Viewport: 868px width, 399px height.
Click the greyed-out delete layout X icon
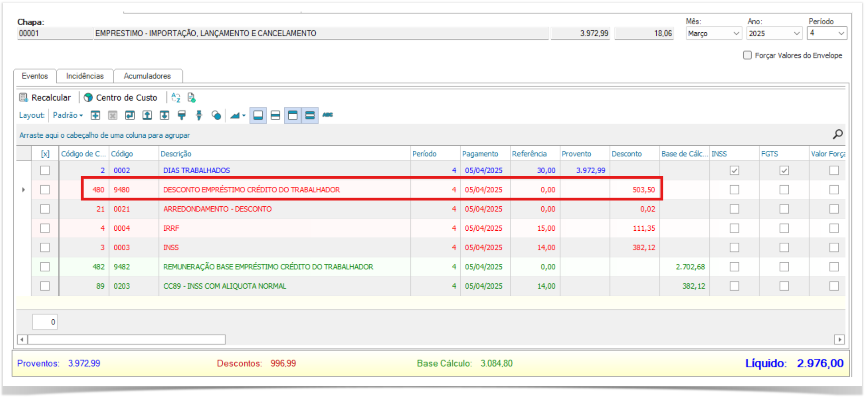coord(112,115)
